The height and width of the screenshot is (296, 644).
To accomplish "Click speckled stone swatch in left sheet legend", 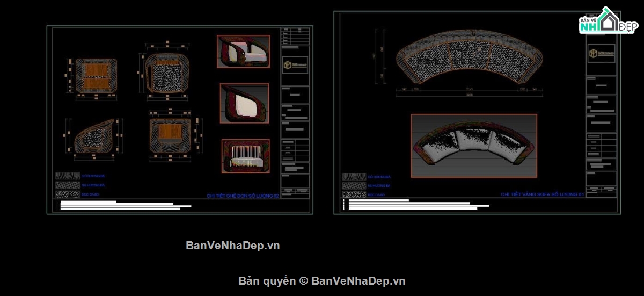I will point(67,194).
